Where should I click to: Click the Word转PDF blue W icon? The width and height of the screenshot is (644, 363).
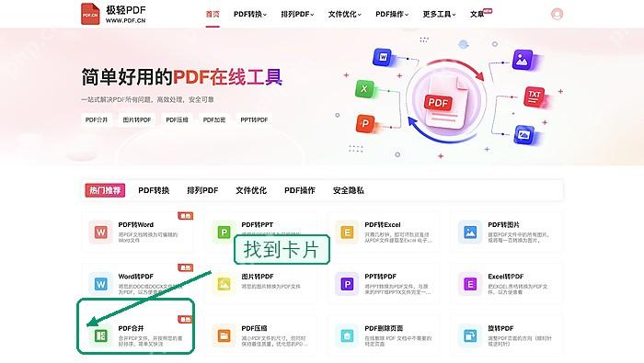pyautogui.click(x=100, y=284)
